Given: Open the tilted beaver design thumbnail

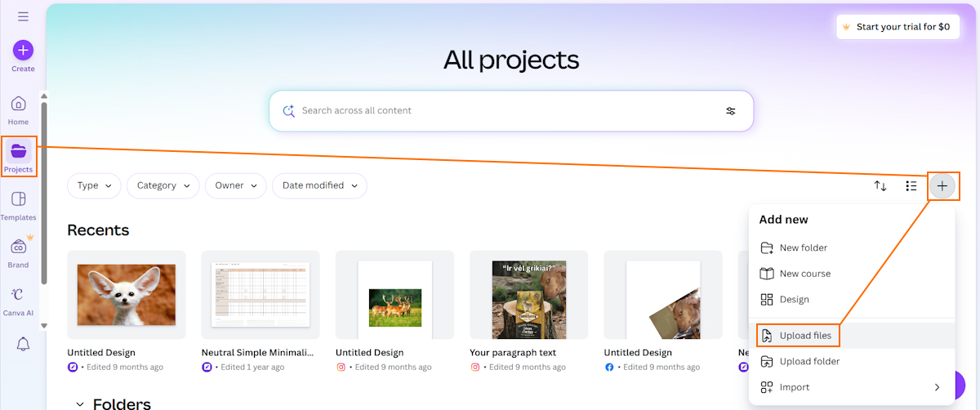Looking at the screenshot, I should tap(662, 295).
